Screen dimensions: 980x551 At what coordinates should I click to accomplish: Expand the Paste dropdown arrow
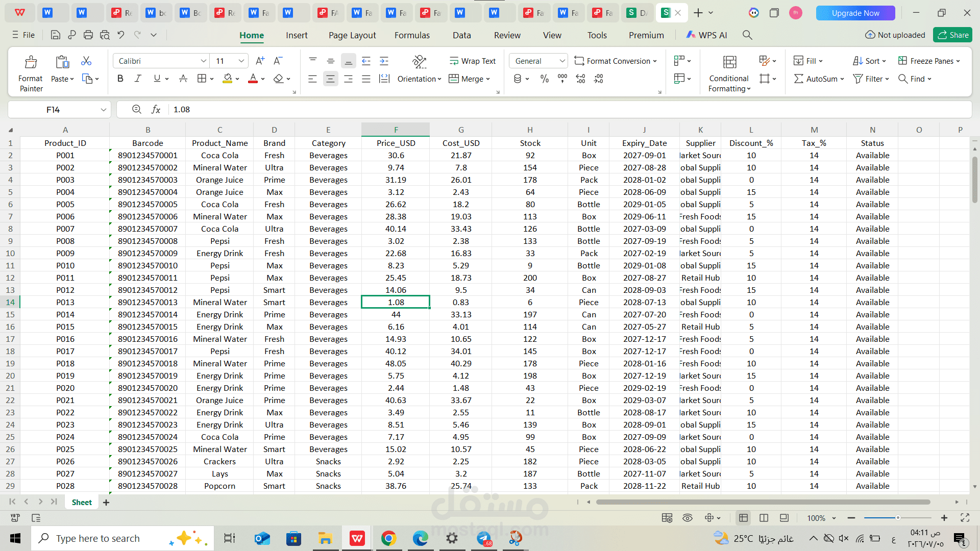(x=71, y=79)
